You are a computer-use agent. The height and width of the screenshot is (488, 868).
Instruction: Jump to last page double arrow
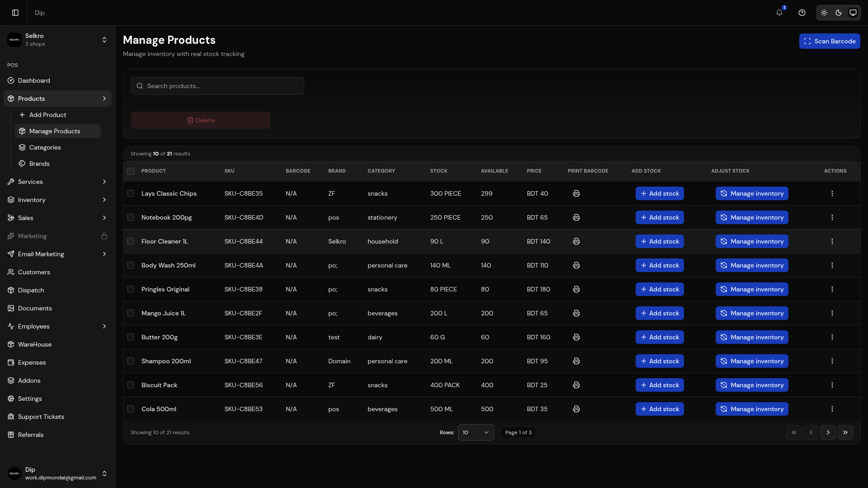pyautogui.click(x=845, y=432)
